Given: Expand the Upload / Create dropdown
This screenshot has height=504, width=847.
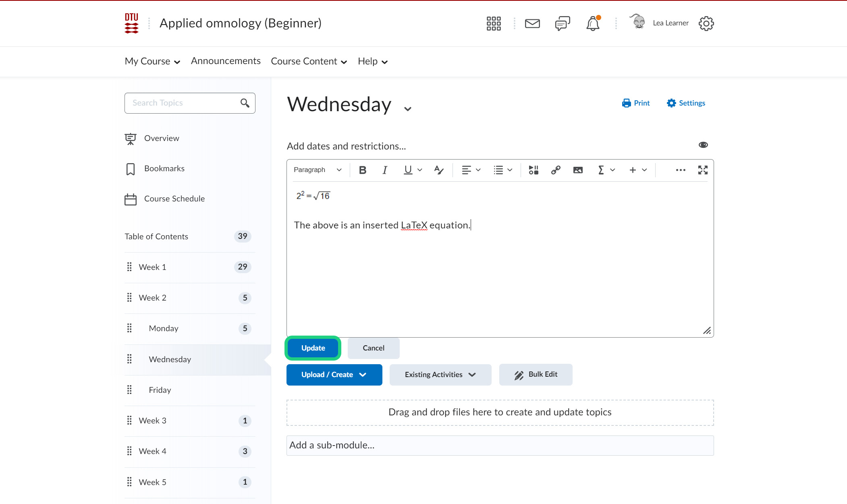Looking at the screenshot, I should 334,375.
